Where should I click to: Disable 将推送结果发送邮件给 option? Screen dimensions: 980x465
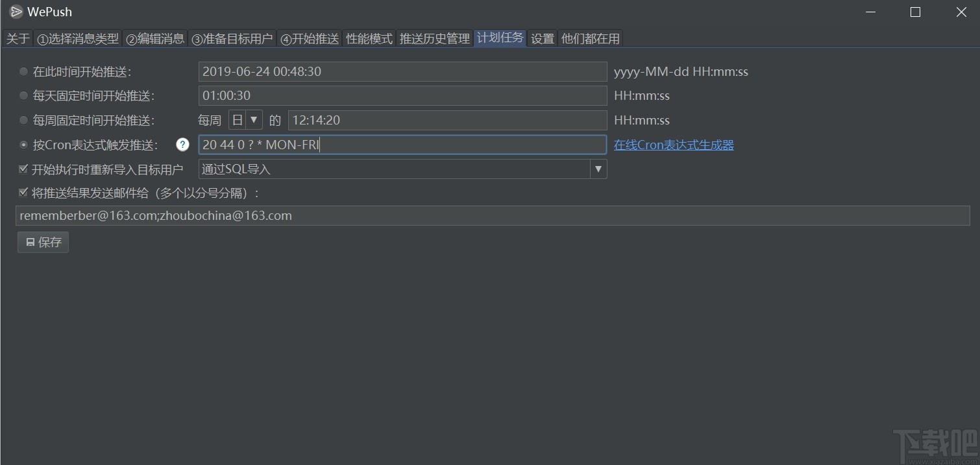tap(22, 192)
